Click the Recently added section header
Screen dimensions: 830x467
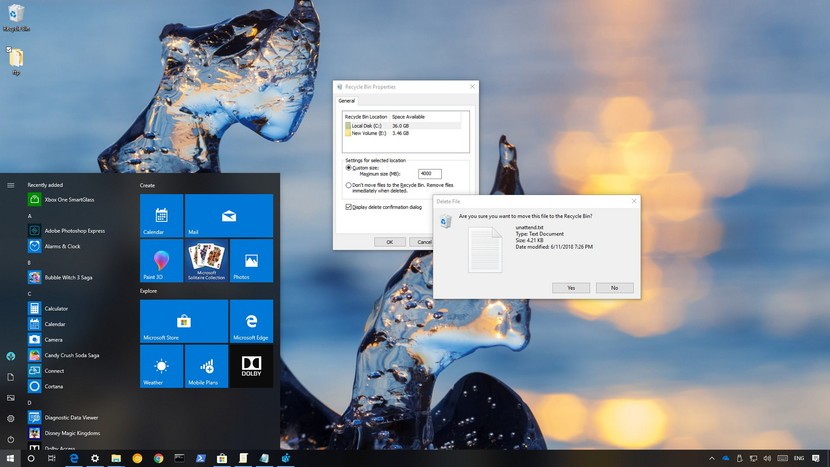(x=46, y=185)
